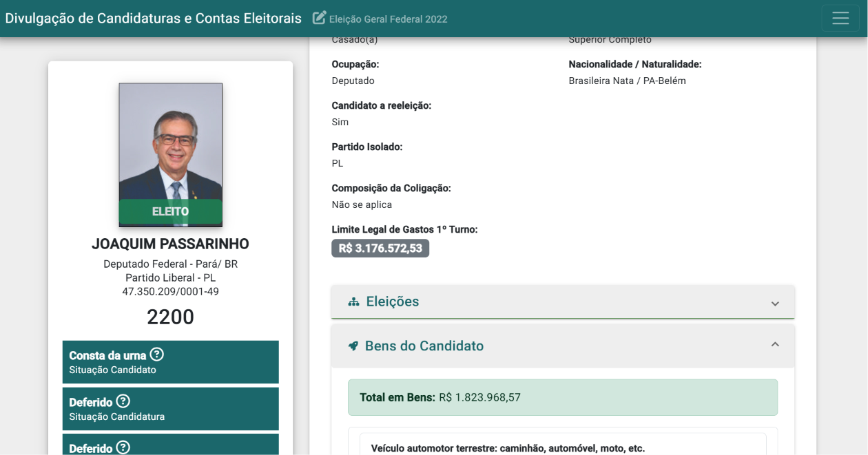Click the Total em Bens summary banner
This screenshot has height=455, width=868.
(x=563, y=397)
